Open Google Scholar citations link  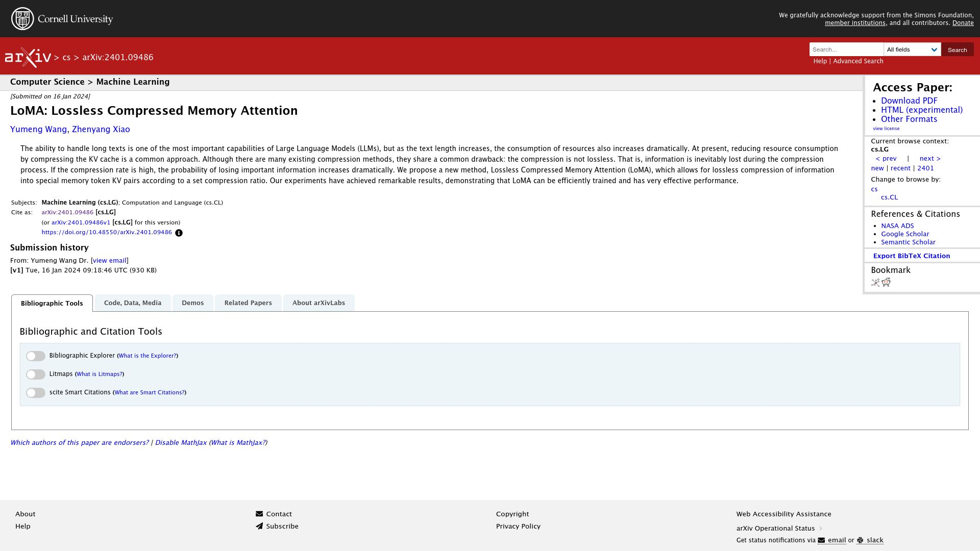pyautogui.click(x=905, y=234)
